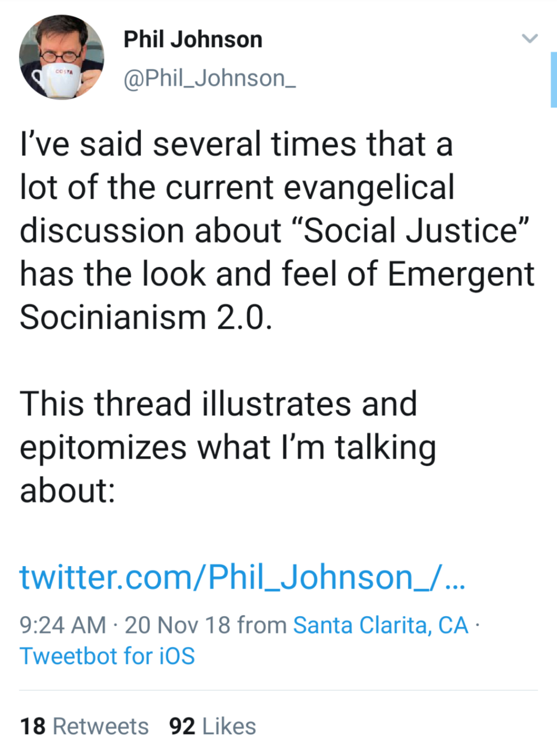Click the word "epitomizes" in the tweet

(103, 447)
